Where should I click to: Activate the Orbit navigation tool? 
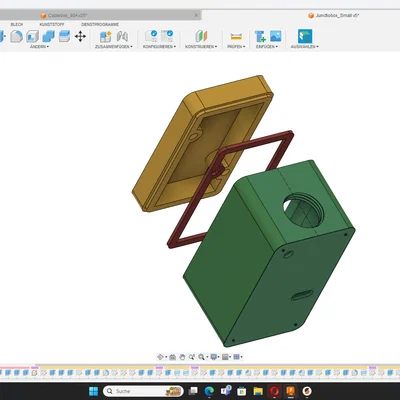pos(160,357)
